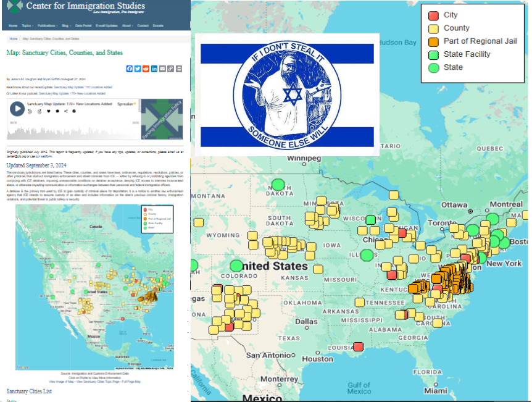Open the Blog dropdown menu

(x=66, y=26)
